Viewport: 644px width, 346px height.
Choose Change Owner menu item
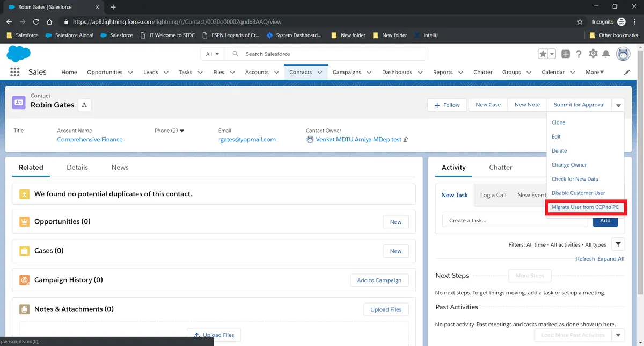point(569,165)
